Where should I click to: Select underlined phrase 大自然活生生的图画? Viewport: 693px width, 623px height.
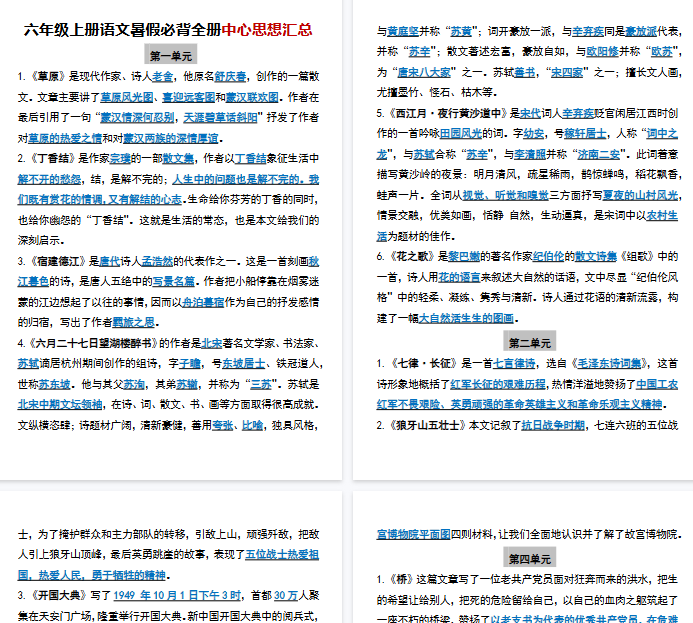(x=466, y=318)
